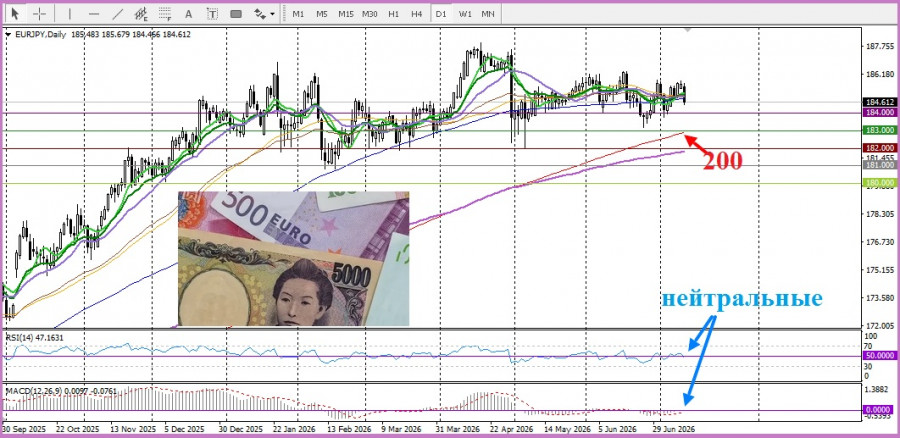Select the green 183.000 level label
Image resolution: width=900 pixels, height=438 pixels.
(878, 130)
